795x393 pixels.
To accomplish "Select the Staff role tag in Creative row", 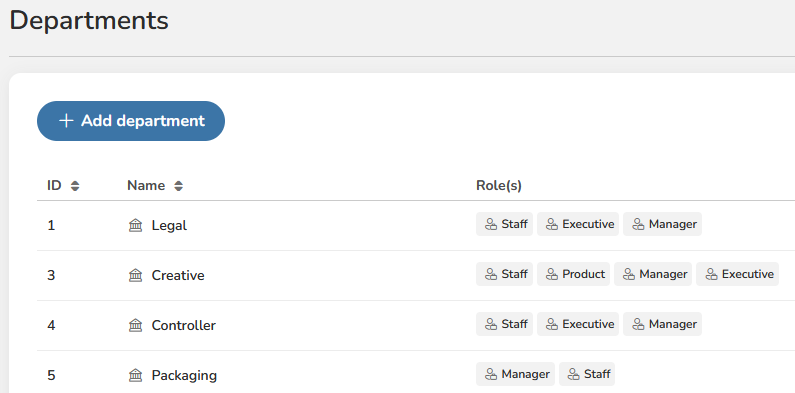I will tap(504, 274).
